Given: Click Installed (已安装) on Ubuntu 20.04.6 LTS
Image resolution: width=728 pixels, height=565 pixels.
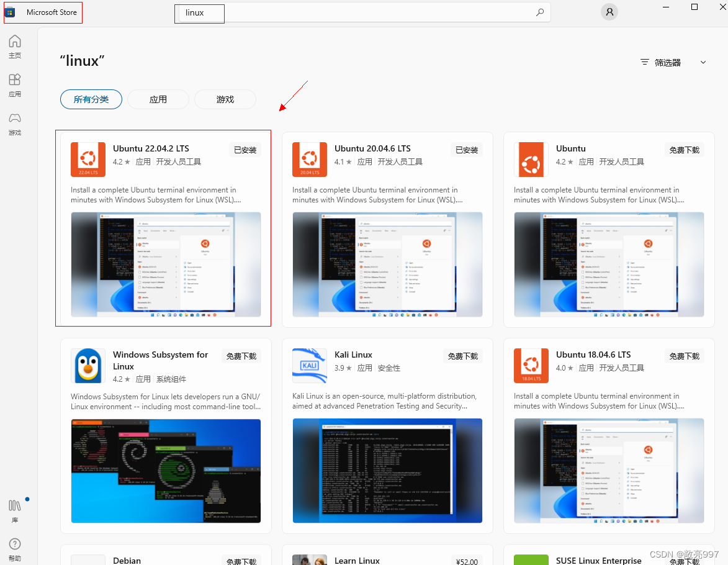Looking at the screenshot, I should tap(467, 150).
